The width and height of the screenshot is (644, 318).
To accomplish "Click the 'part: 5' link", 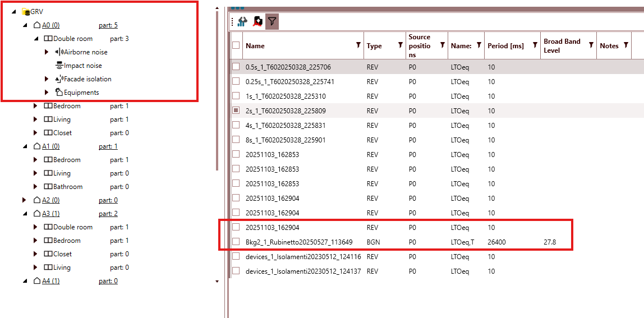I will 108,25.
